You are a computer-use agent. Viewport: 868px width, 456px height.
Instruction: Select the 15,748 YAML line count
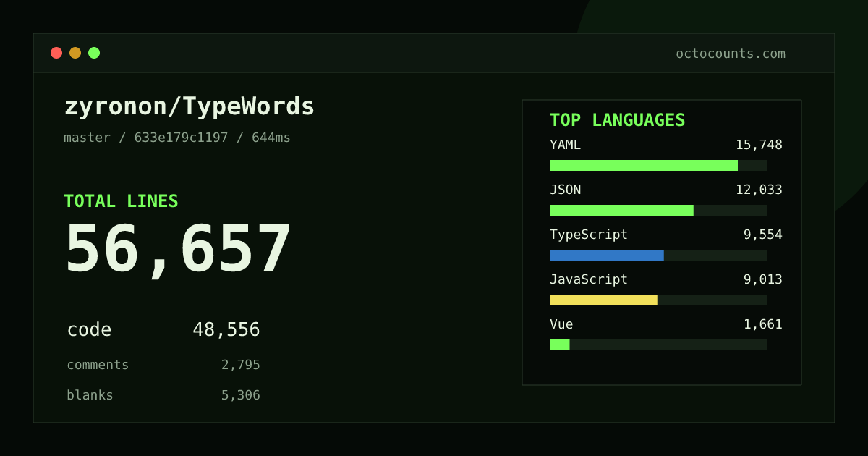coord(759,145)
